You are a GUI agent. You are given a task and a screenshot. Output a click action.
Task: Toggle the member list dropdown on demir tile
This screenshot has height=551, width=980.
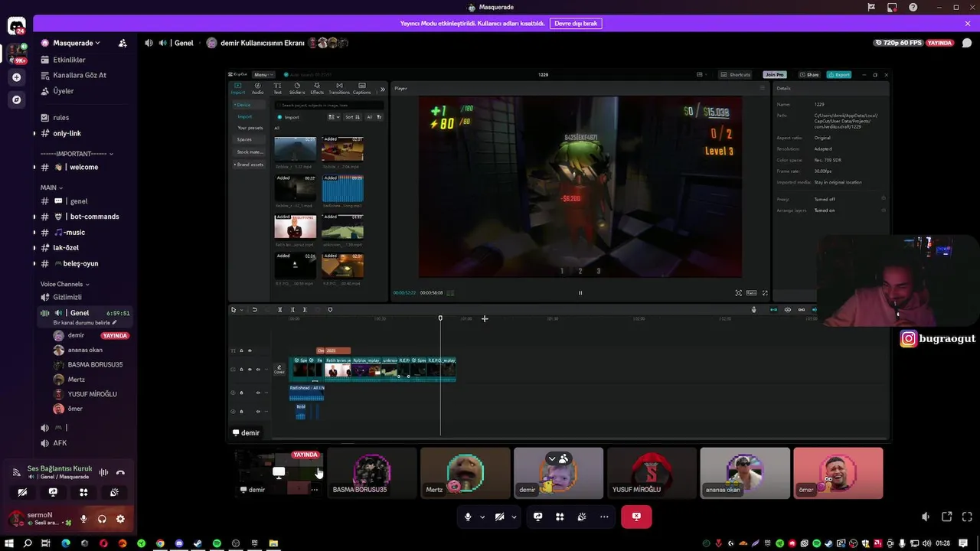(x=557, y=458)
